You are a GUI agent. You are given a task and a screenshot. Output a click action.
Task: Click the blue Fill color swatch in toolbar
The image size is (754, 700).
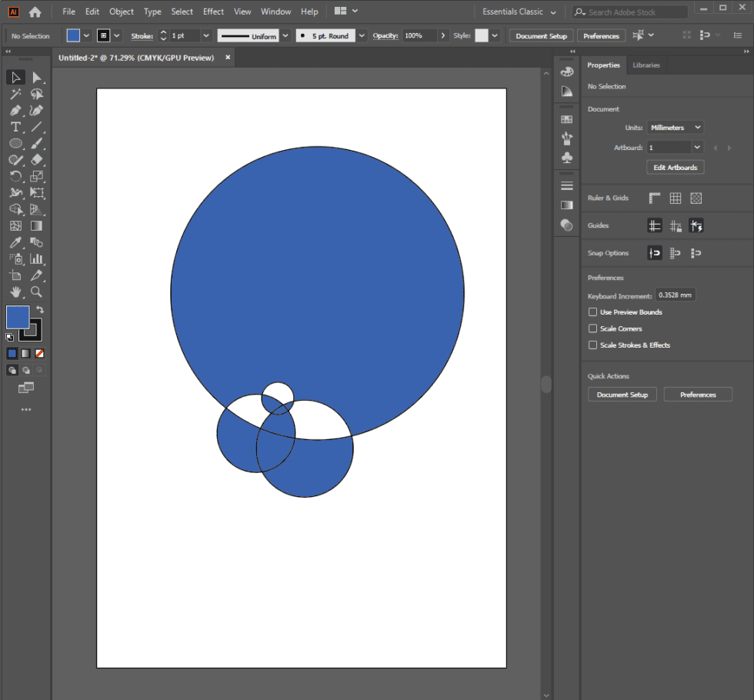tap(18, 316)
